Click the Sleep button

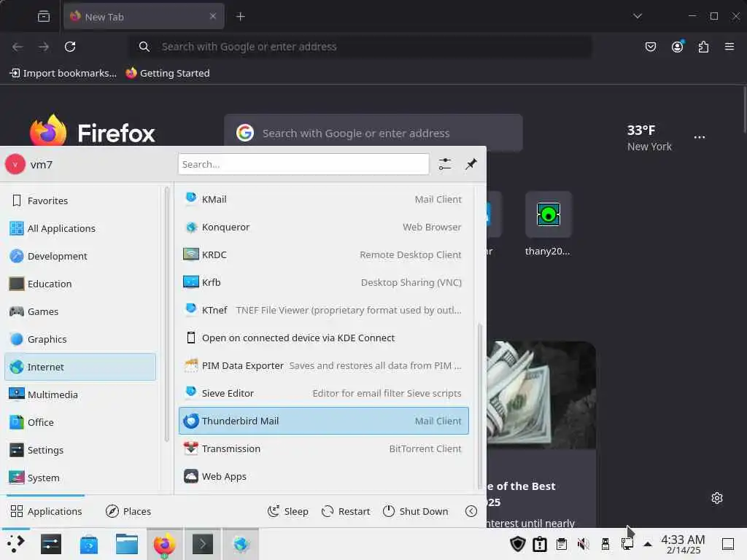click(287, 511)
